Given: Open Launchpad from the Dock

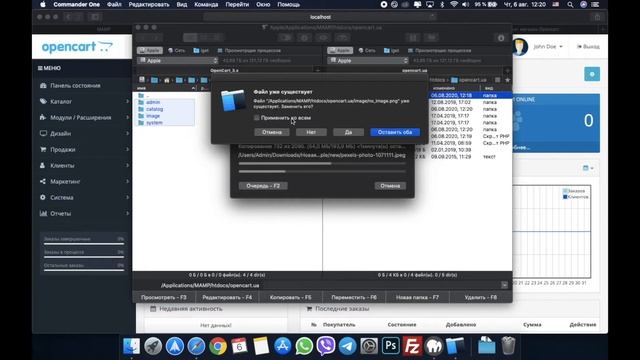Looking at the screenshot, I should [x=153, y=346].
